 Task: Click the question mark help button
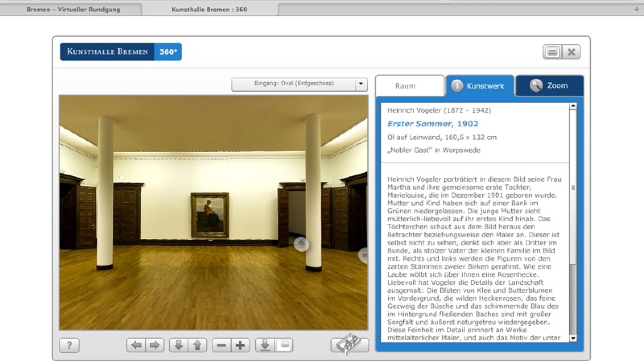click(69, 345)
